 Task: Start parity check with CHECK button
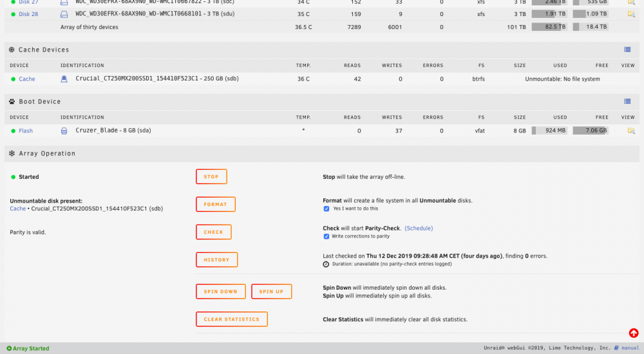click(x=214, y=232)
